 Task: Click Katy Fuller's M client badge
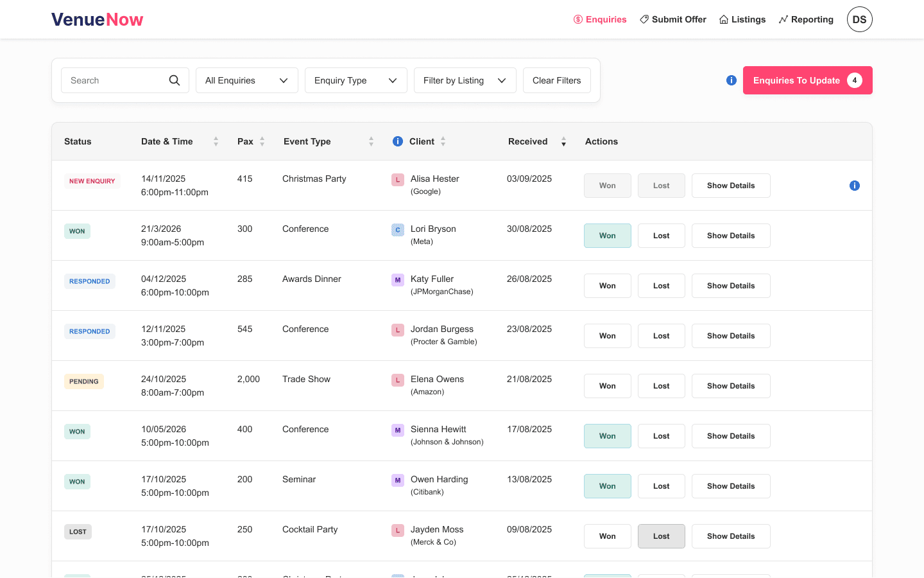pos(398,280)
